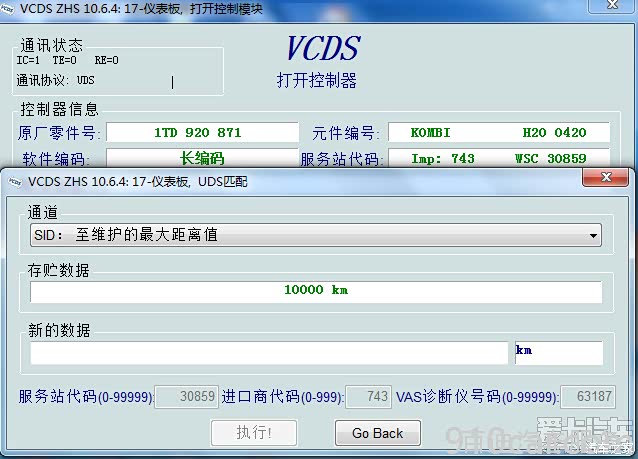The height and width of the screenshot is (459, 638).
Task: Close the UDS匹配 dialog window
Action: point(605,177)
